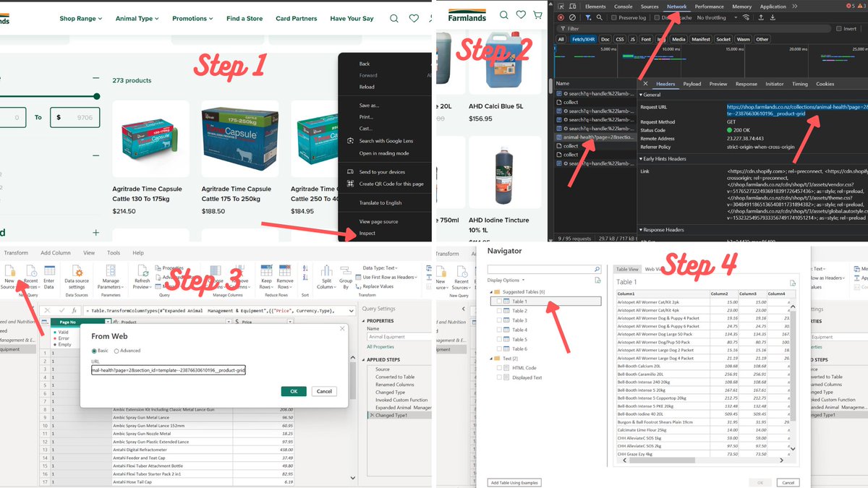Tick the HTML Code checkbox in Navigator
The height and width of the screenshot is (488, 868).
(x=499, y=367)
